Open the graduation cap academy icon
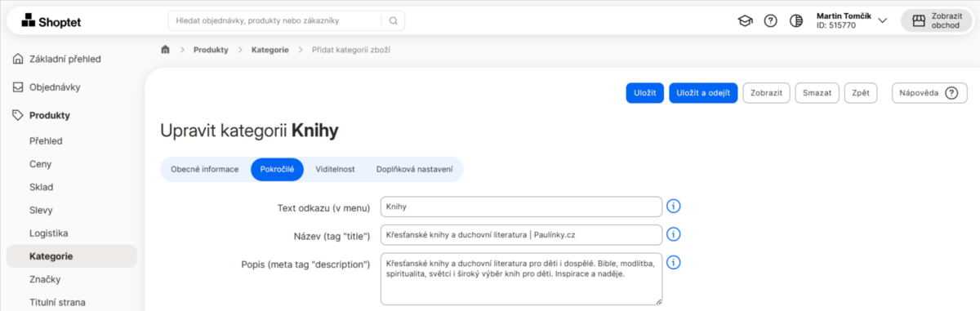This screenshot has width=980, height=311. point(745,21)
